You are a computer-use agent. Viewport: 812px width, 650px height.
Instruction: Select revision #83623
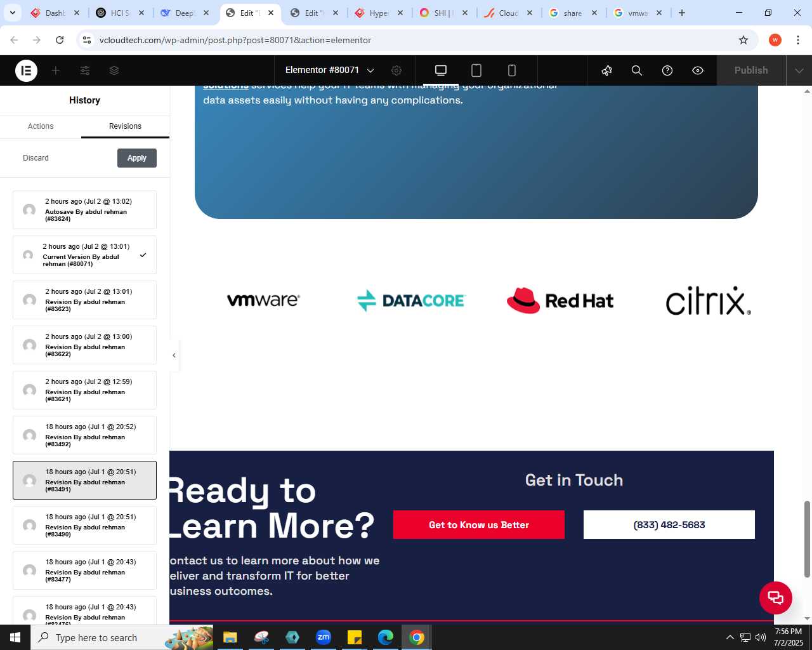point(84,300)
